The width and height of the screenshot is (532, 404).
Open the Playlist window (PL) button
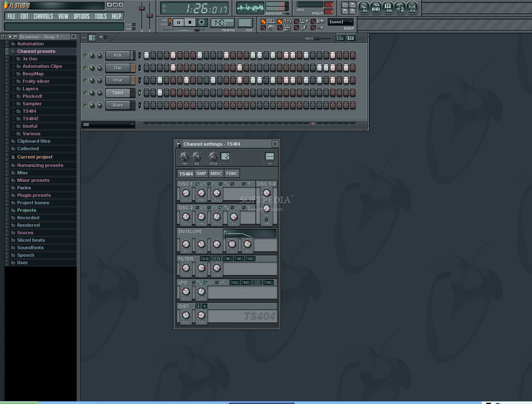(x=364, y=7)
